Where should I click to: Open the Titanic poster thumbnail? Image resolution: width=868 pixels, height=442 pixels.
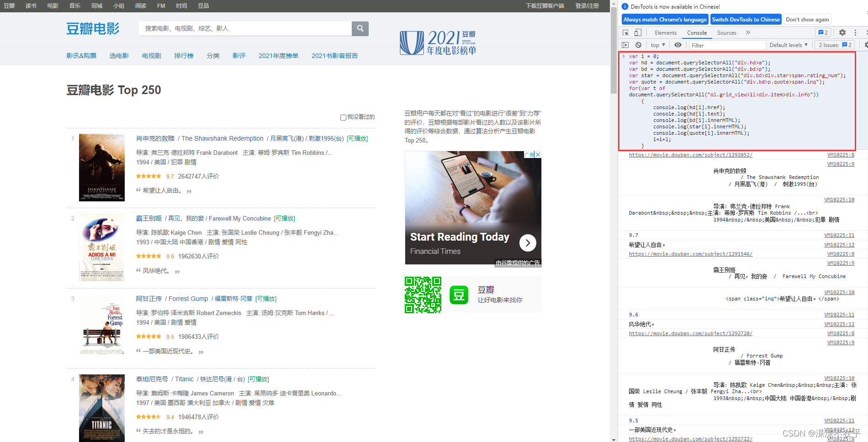coord(102,408)
